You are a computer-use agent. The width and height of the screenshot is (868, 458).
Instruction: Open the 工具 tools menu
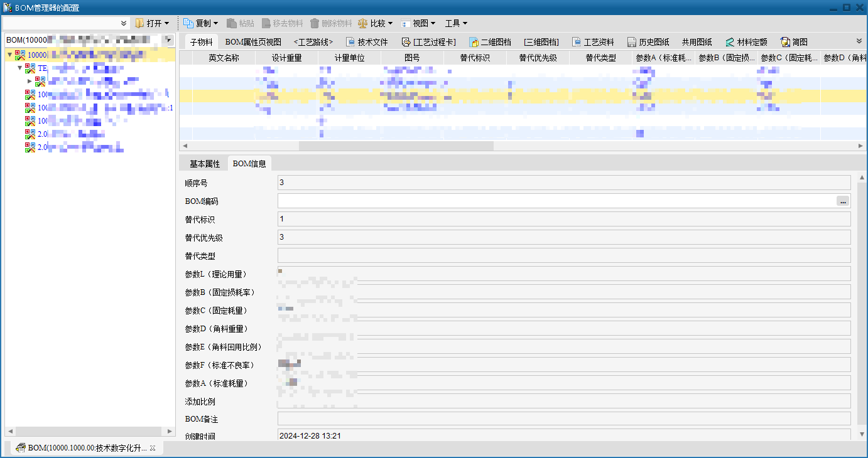pos(456,23)
